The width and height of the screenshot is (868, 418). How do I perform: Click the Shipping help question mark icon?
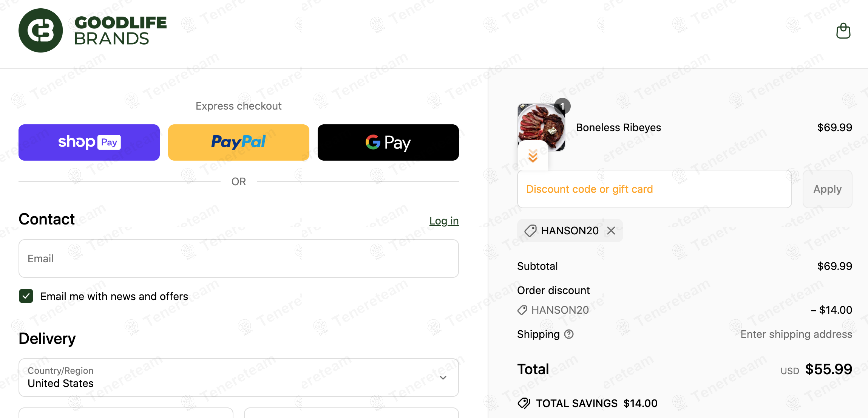pos(569,334)
